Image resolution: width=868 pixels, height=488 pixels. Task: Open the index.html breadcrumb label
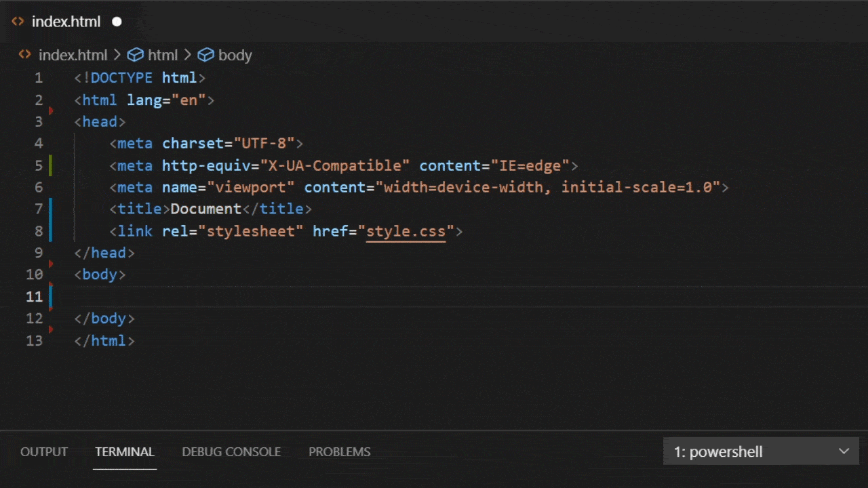pos(73,55)
